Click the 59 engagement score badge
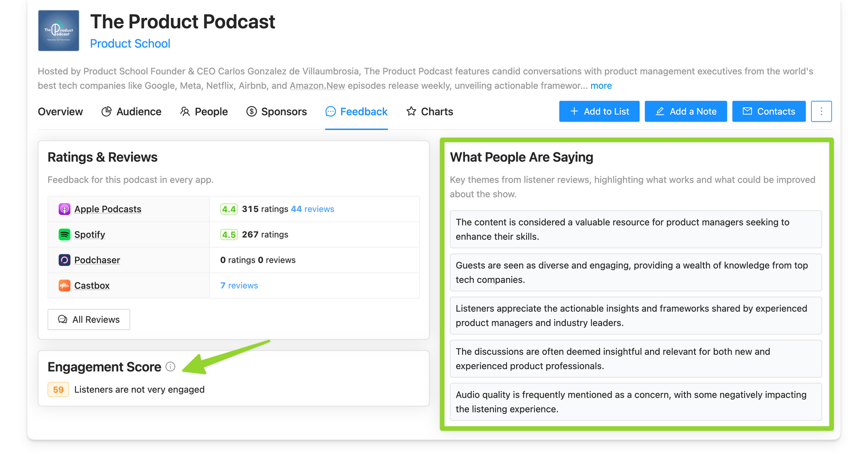The image size is (868, 456). click(58, 390)
